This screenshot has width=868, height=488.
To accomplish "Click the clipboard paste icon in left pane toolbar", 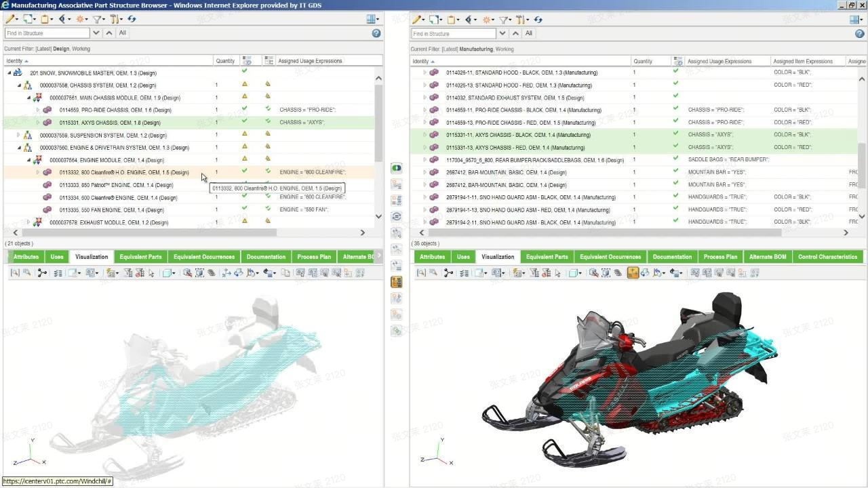I will coord(45,19).
